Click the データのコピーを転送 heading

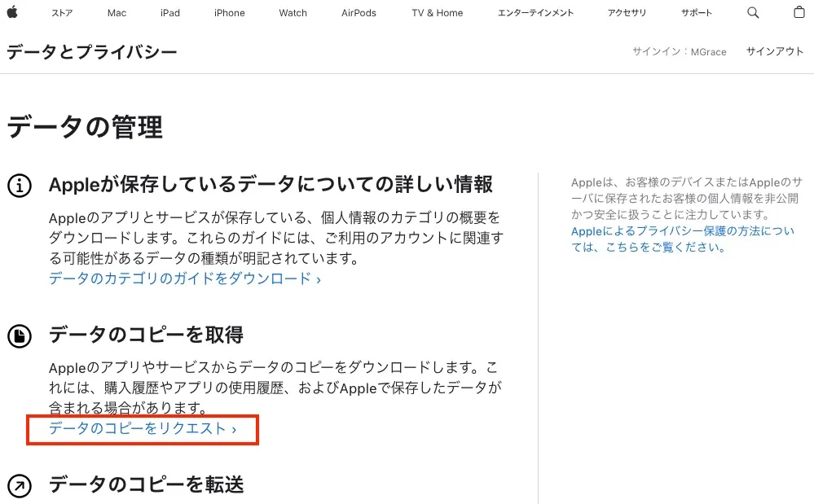coord(146,484)
